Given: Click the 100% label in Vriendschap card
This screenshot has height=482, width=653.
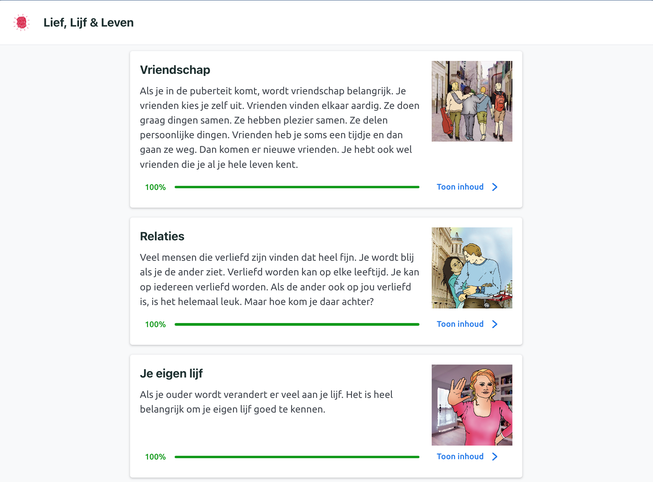Looking at the screenshot, I should tap(155, 187).
